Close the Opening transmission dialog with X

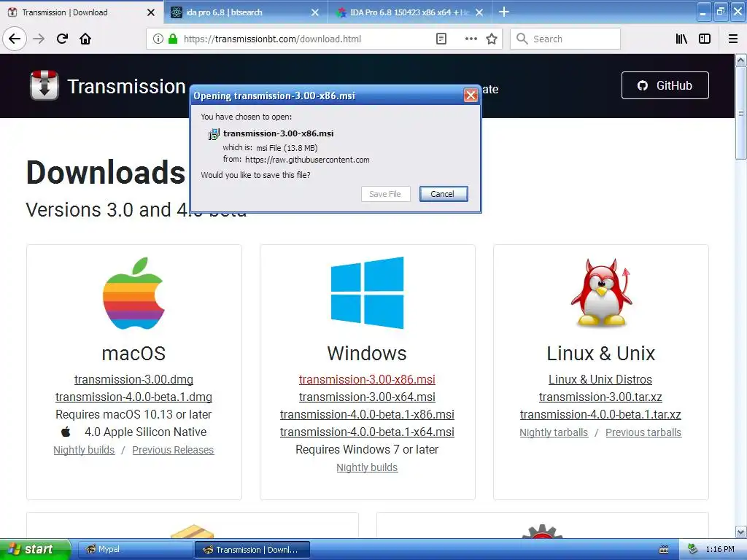(471, 96)
